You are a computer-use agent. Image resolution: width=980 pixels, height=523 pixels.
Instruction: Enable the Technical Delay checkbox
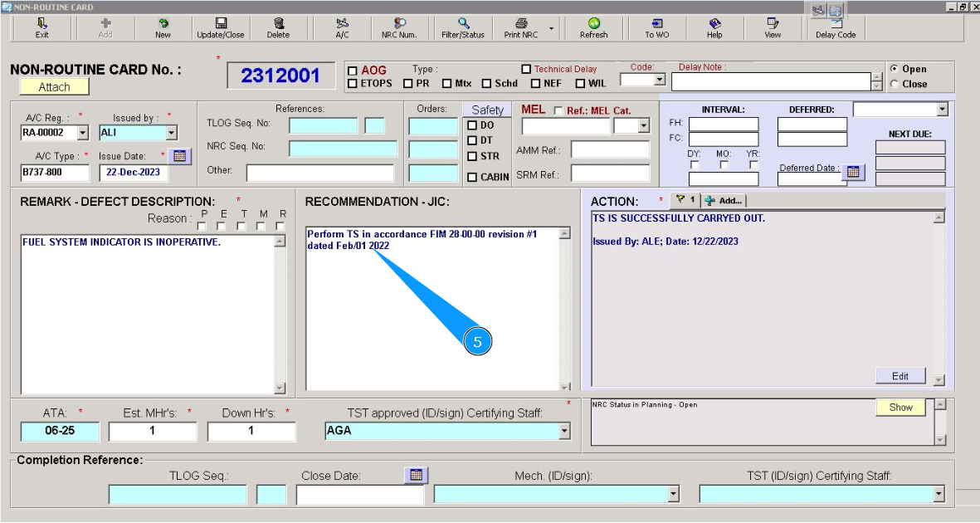(x=526, y=69)
